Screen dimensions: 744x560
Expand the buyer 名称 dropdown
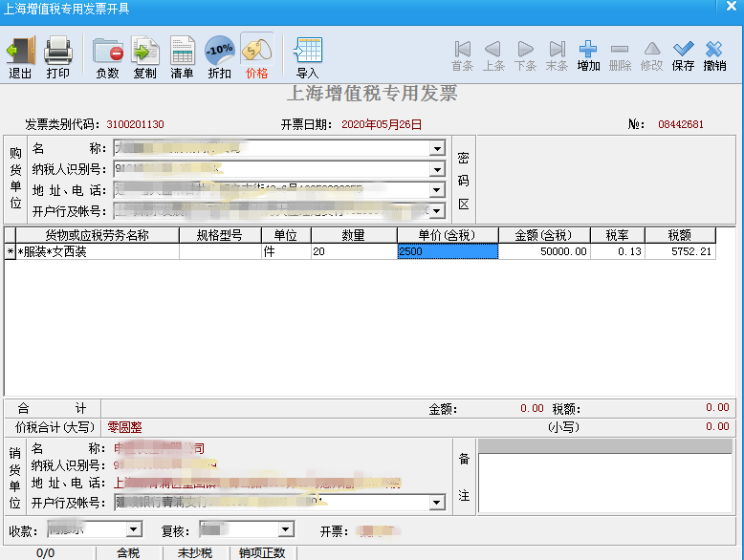[437, 148]
